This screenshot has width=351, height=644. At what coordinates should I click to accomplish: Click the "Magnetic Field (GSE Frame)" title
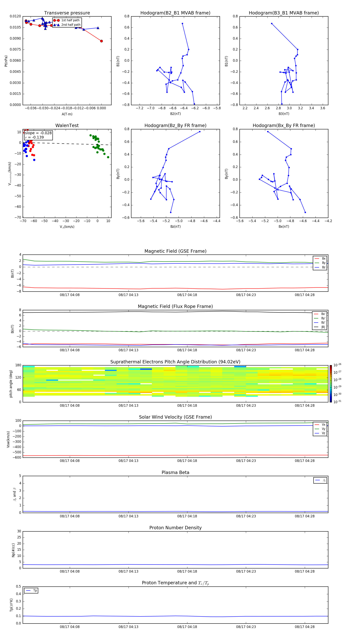(175, 251)
